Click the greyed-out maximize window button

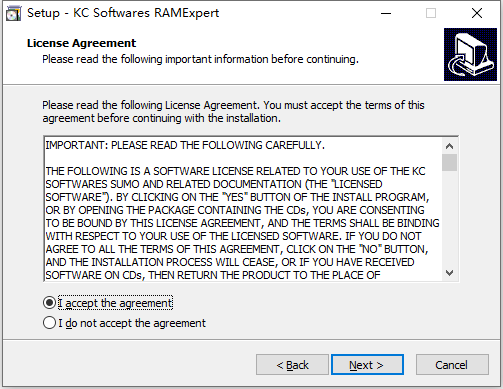point(431,13)
